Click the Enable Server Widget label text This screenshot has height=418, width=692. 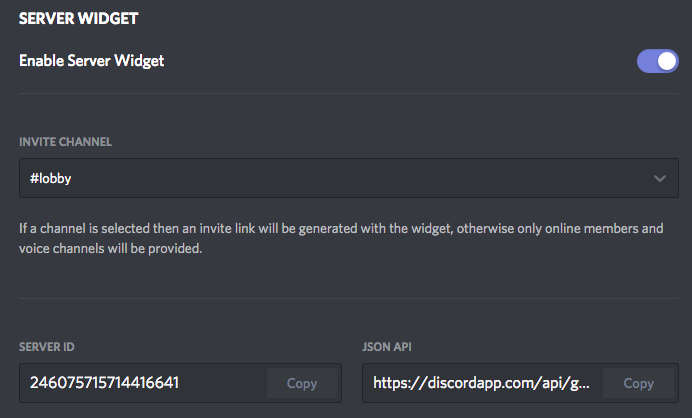click(91, 61)
